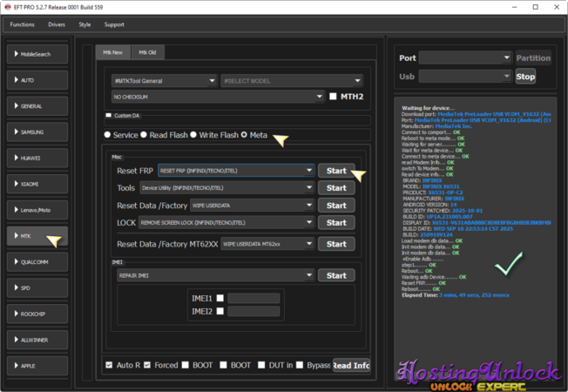Enable the MTH2 checkbox
This screenshot has width=568, height=392.
coord(333,97)
